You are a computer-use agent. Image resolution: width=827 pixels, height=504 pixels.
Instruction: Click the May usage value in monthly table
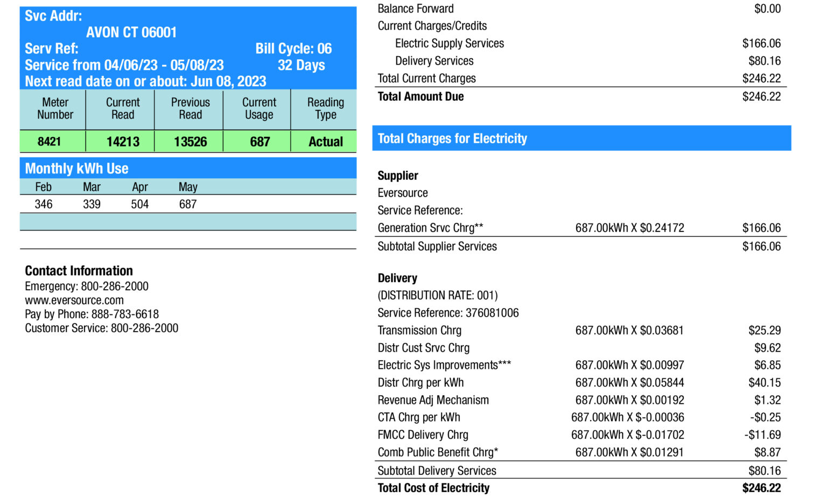(x=188, y=205)
